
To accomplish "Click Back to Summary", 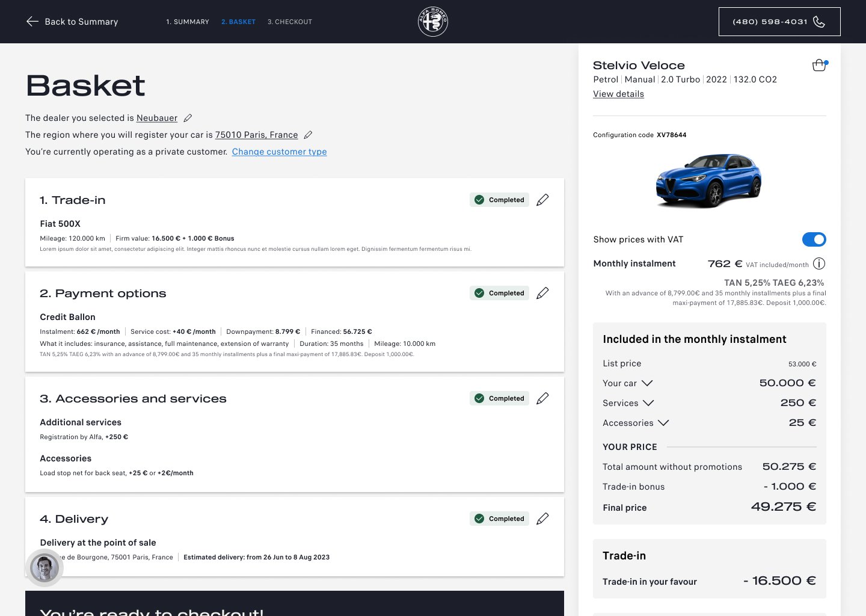I will [72, 22].
